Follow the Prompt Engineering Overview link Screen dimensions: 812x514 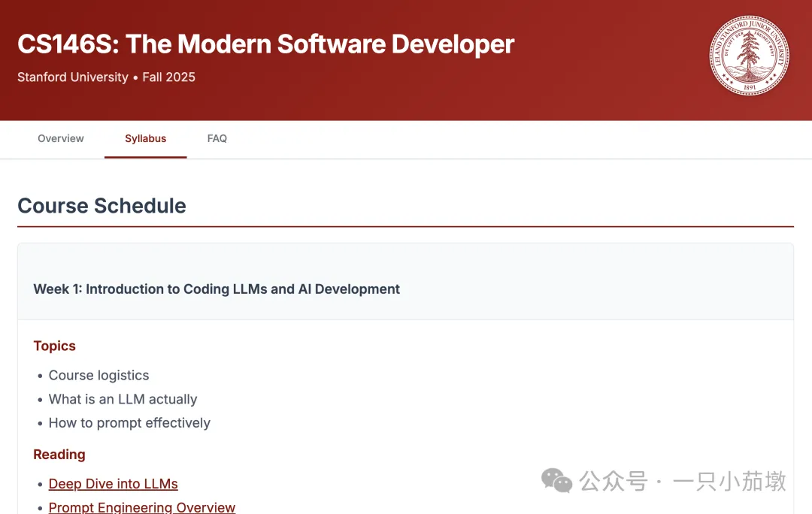(x=142, y=507)
